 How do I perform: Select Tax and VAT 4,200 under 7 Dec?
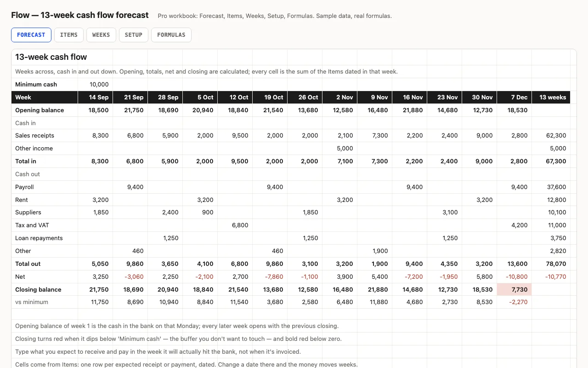coord(514,225)
